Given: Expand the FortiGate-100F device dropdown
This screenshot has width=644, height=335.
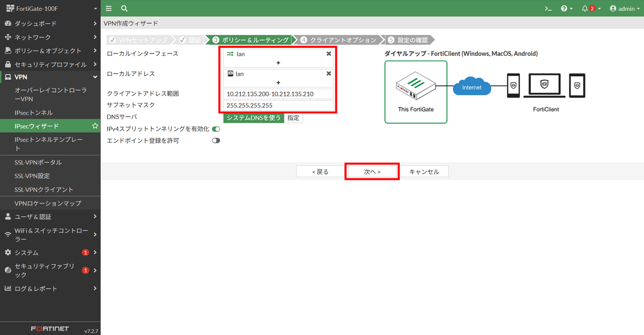Looking at the screenshot, I should point(50,9).
